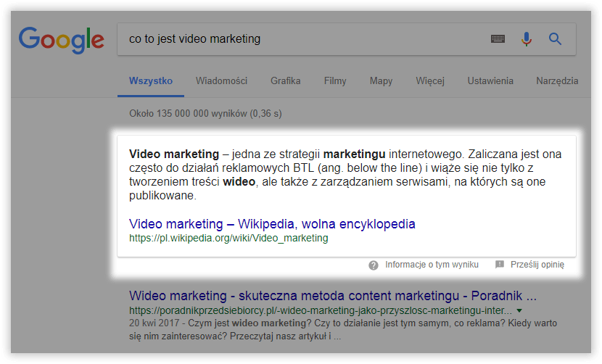Switch to the Grafika tab
Screen dimensions: 602x364
point(285,81)
